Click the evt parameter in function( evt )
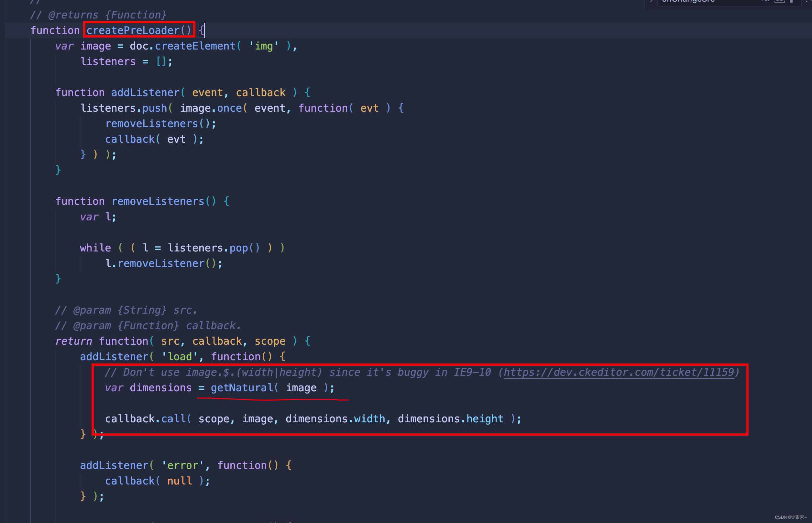The height and width of the screenshot is (523, 812). click(369, 108)
